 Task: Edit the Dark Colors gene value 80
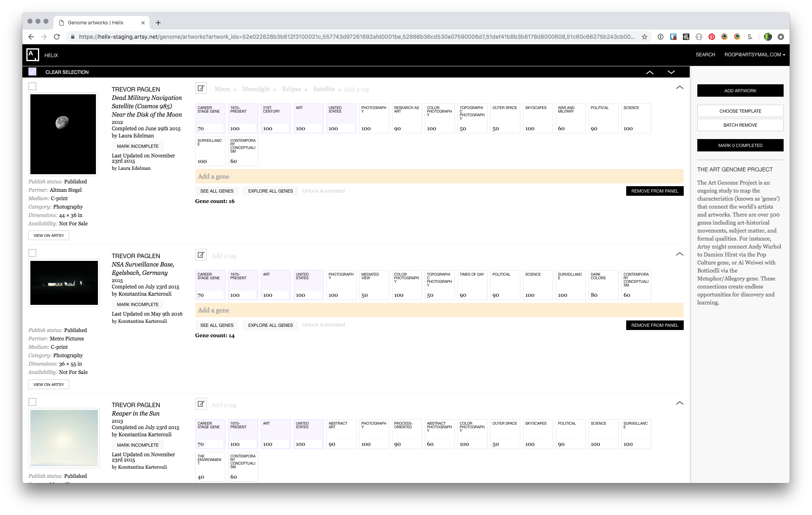coord(603,295)
